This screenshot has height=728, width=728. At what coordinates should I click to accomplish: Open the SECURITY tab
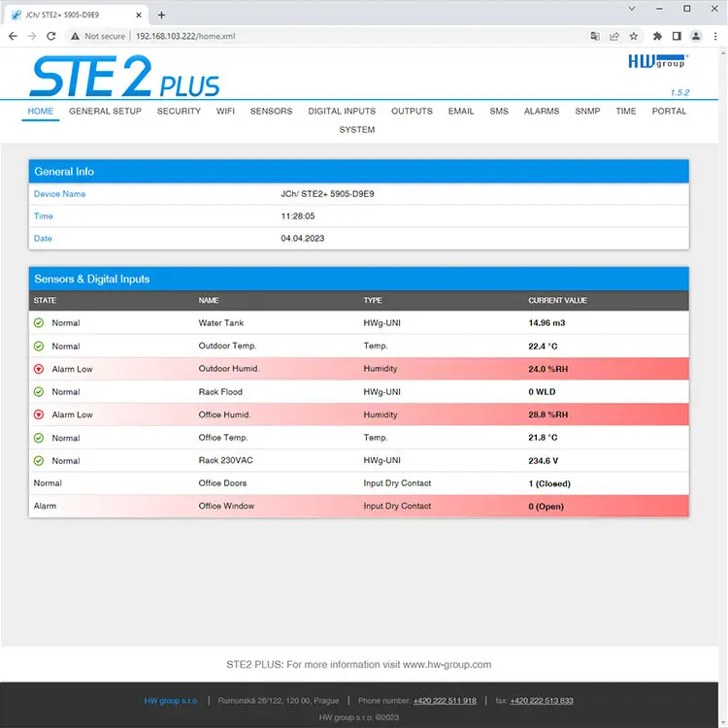tap(179, 111)
